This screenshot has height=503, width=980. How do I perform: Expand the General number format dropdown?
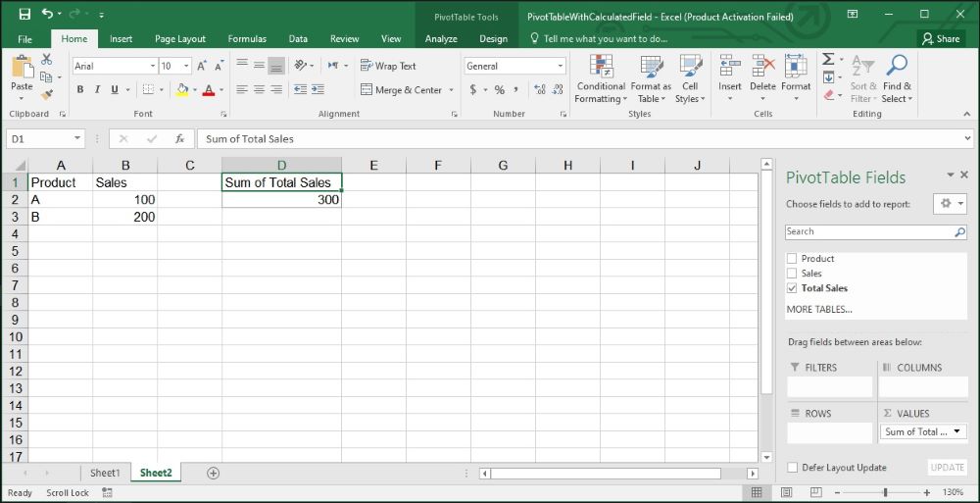click(561, 66)
